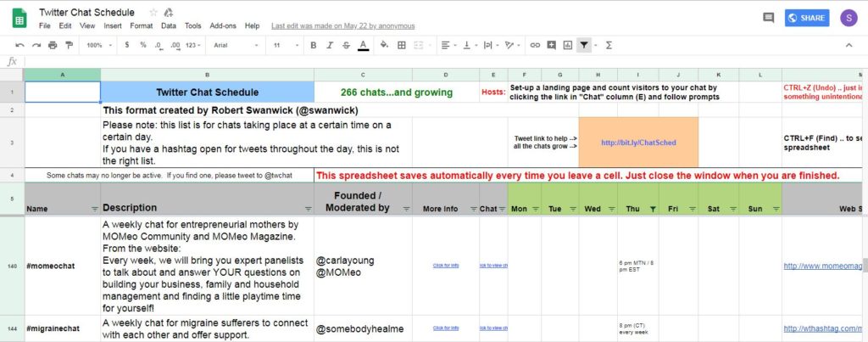Collapse the toolbar with the up chevron
Image resolution: width=868 pixels, height=342 pixels.
[849, 45]
